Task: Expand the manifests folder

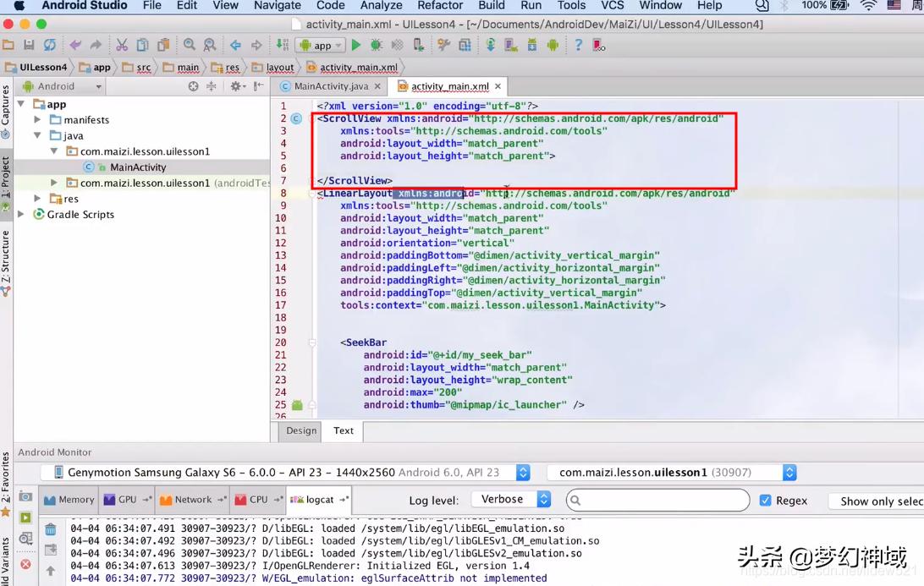Action: click(37, 120)
